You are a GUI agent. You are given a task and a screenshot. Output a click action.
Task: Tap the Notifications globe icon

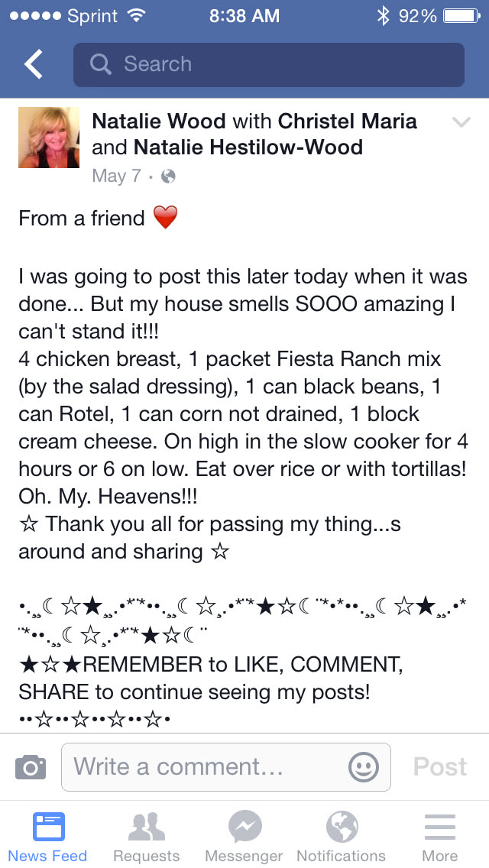[x=342, y=827]
